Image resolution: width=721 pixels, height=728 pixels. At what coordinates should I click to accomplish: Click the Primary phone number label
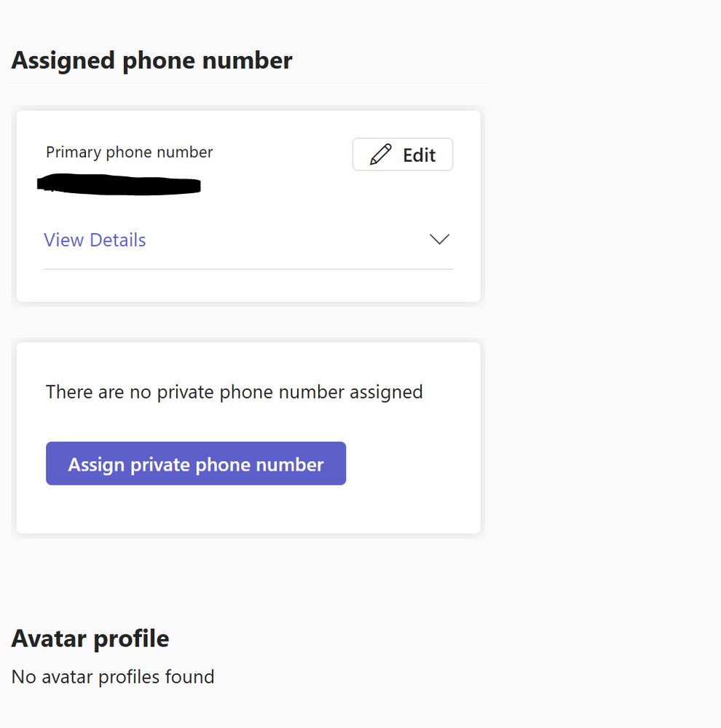pos(129,152)
